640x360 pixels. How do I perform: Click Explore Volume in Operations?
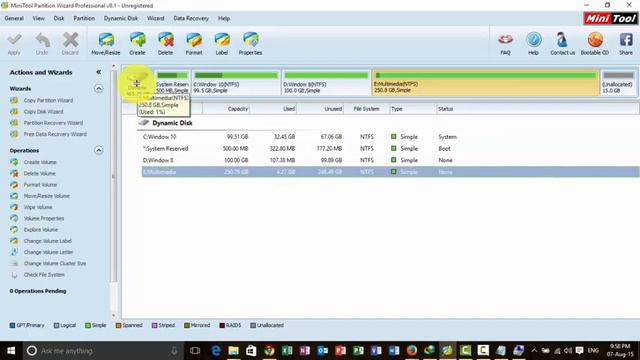[x=41, y=229]
